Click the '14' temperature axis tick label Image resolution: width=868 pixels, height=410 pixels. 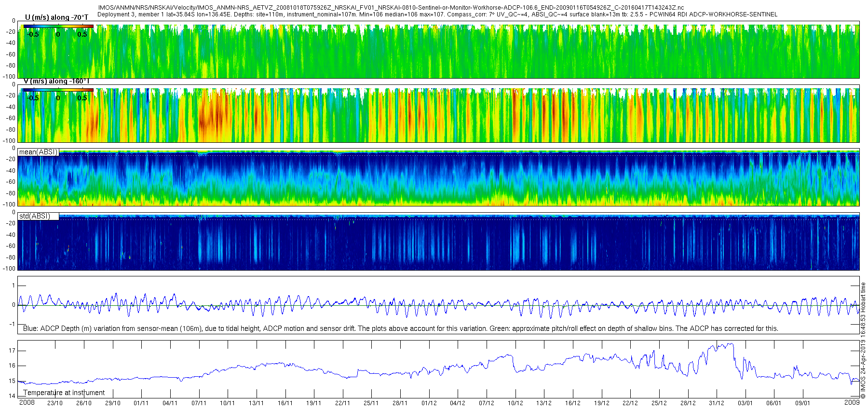tap(12, 396)
